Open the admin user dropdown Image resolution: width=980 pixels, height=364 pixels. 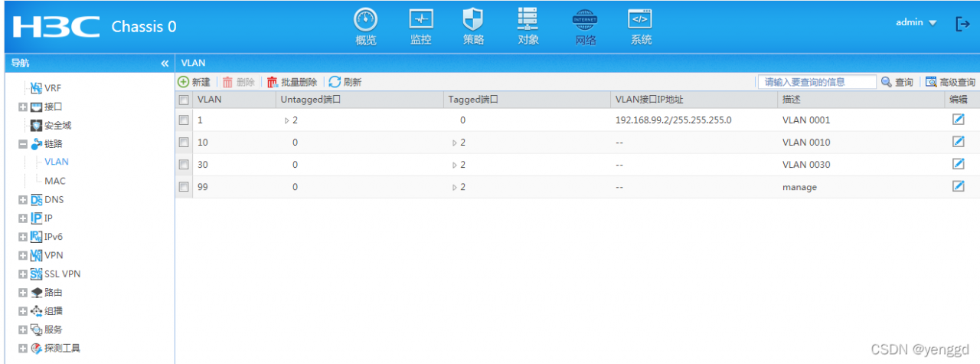tap(916, 23)
